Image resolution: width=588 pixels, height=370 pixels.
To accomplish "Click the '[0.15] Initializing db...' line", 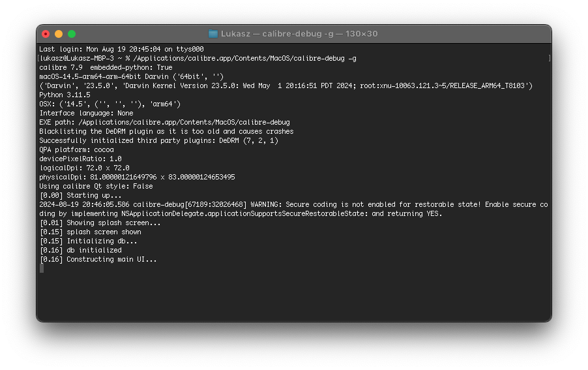I will pos(88,241).
